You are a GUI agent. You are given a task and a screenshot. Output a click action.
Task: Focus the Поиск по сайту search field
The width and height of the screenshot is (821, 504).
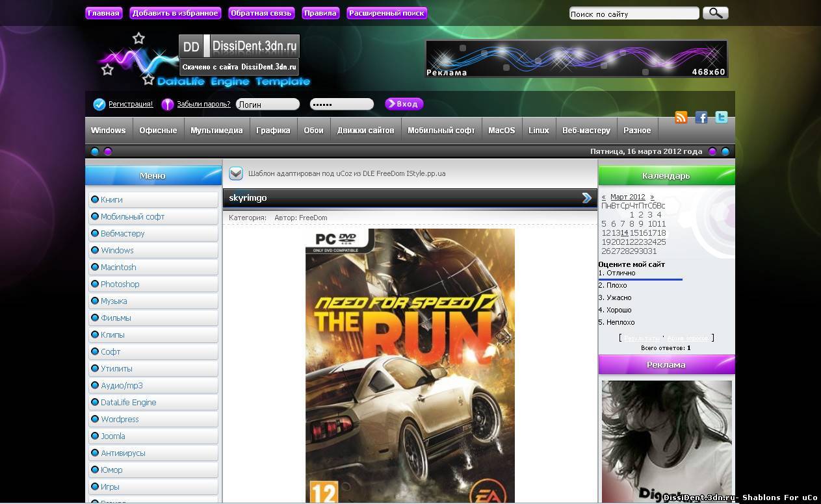point(634,14)
